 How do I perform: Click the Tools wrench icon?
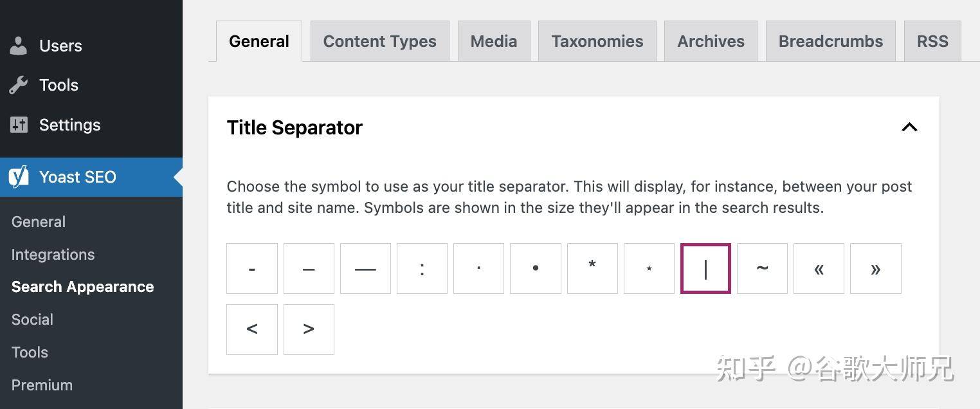[19, 85]
